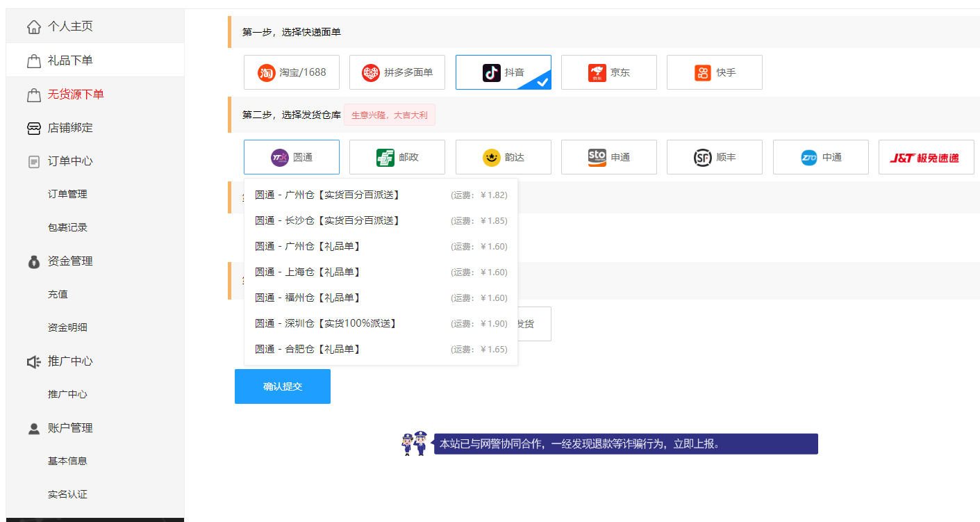Click the megaphone icon beside 推广中心 heading
This screenshot has width=980, height=522.
(33, 361)
